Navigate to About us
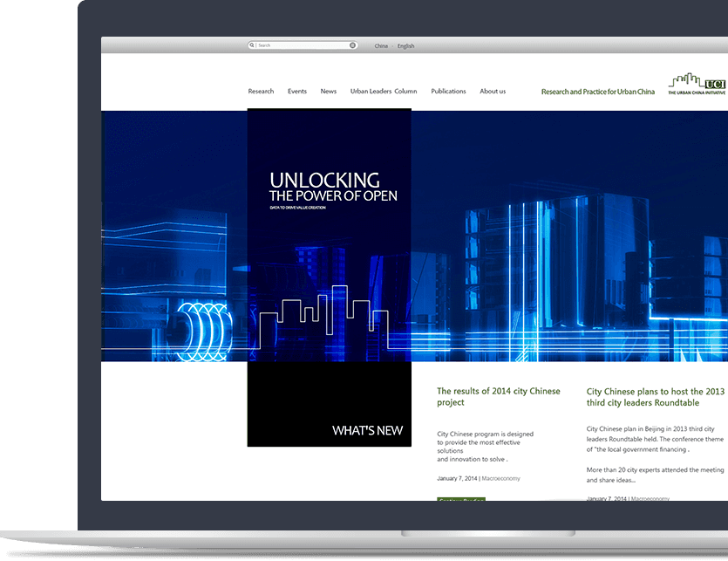This screenshot has width=728, height=561. point(493,92)
